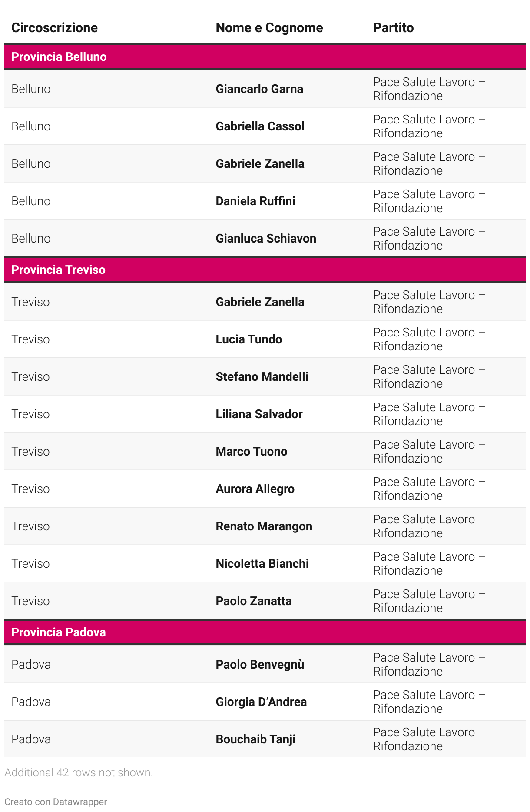Click the Circoscrizione column header
Viewport: 530px width, 812px height.
(x=54, y=28)
